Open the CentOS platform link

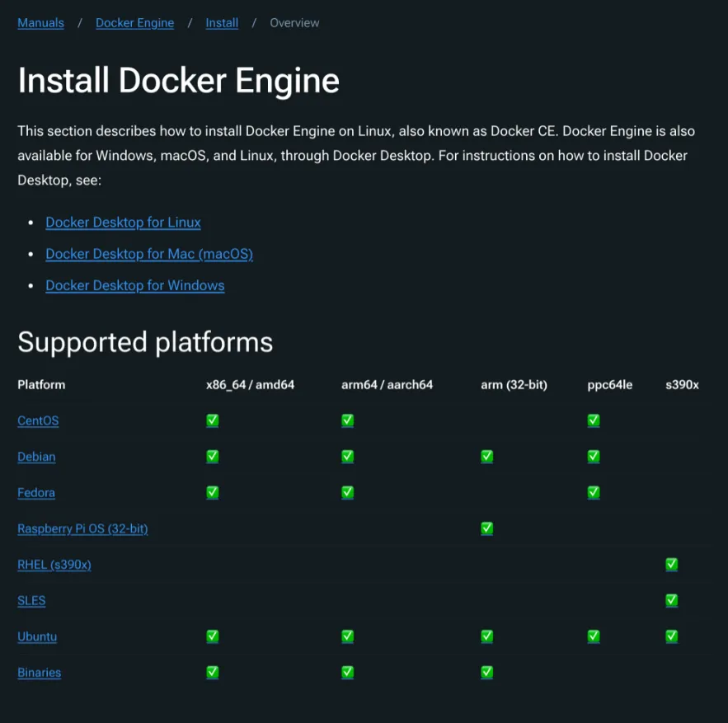coord(38,420)
